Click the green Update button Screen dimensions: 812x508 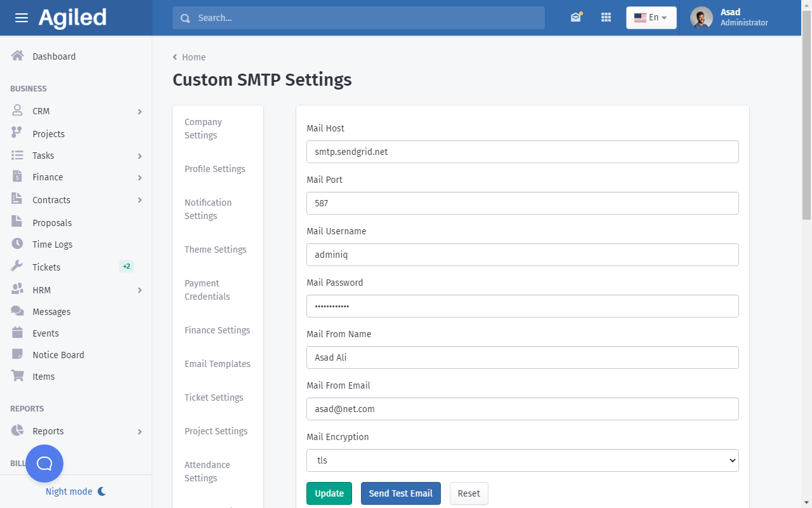point(329,493)
